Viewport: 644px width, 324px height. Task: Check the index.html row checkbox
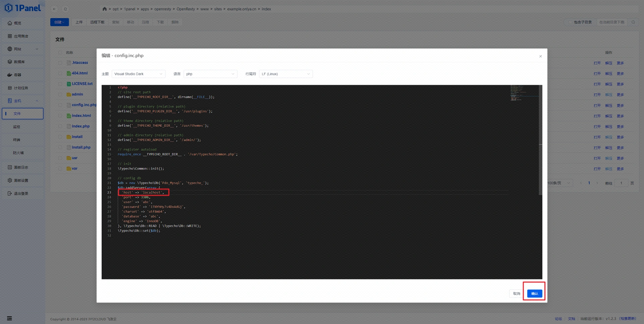pos(60,116)
